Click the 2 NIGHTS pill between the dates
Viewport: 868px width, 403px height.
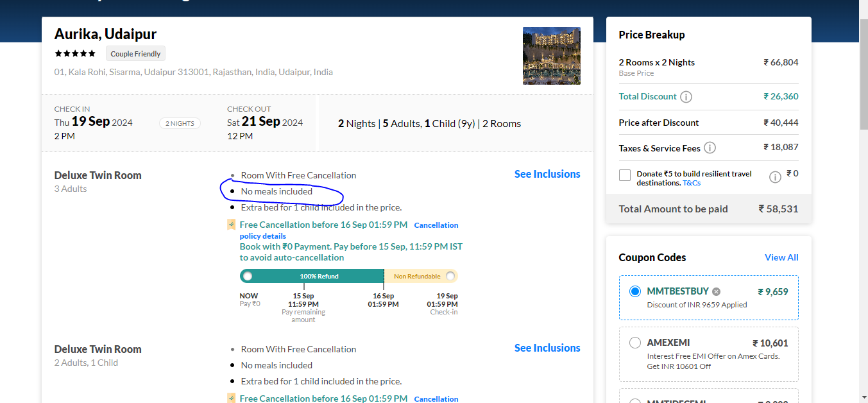tap(180, 123)
